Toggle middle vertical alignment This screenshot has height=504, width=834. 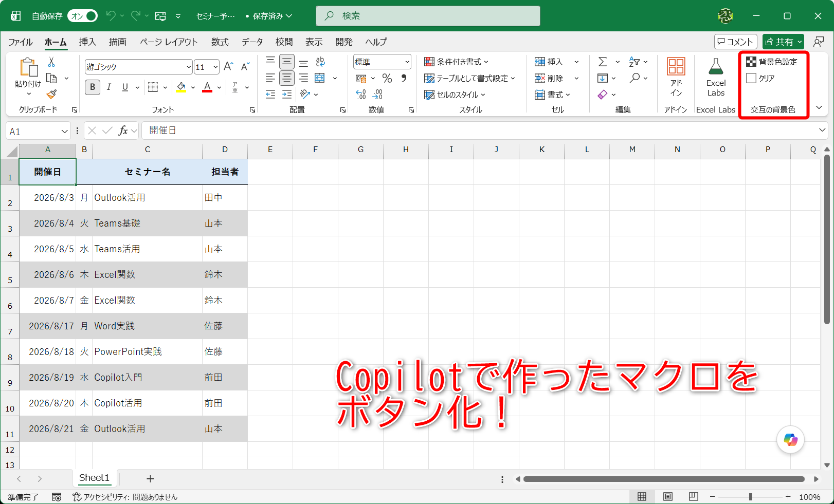pyautogui.click(x=287, y=62)
